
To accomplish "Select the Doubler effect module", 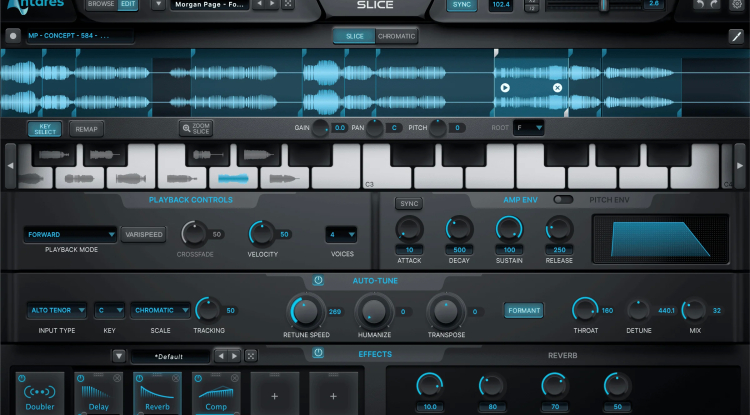I will click(x=40, y=394).
